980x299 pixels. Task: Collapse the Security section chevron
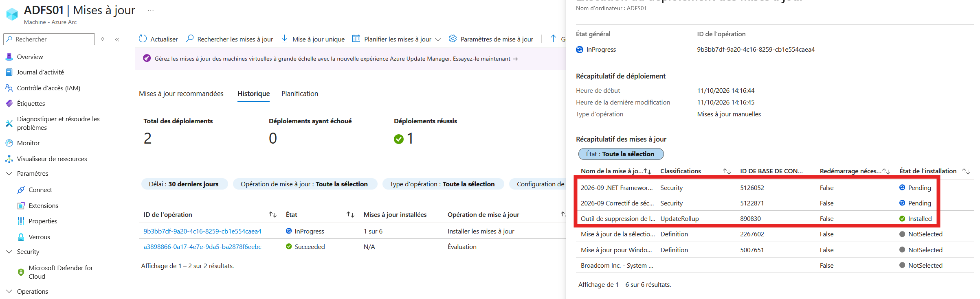point(9,251)
